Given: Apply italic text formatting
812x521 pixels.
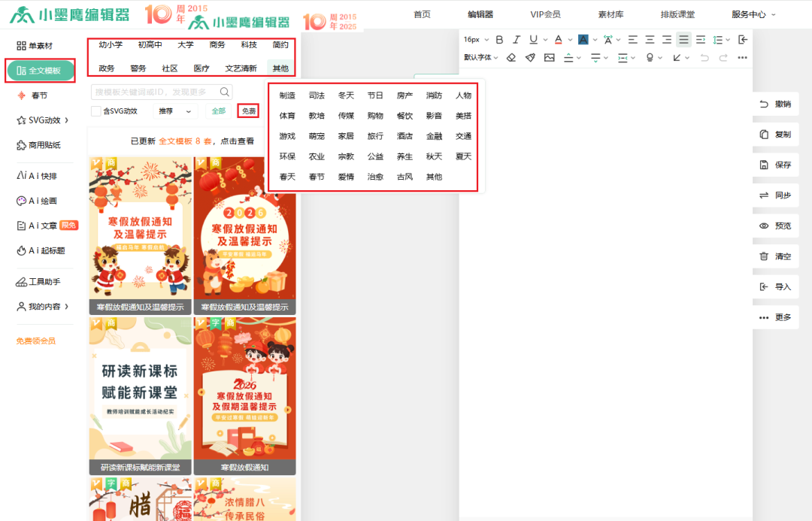Looking at the screenshot, I should tap(517, 40).
